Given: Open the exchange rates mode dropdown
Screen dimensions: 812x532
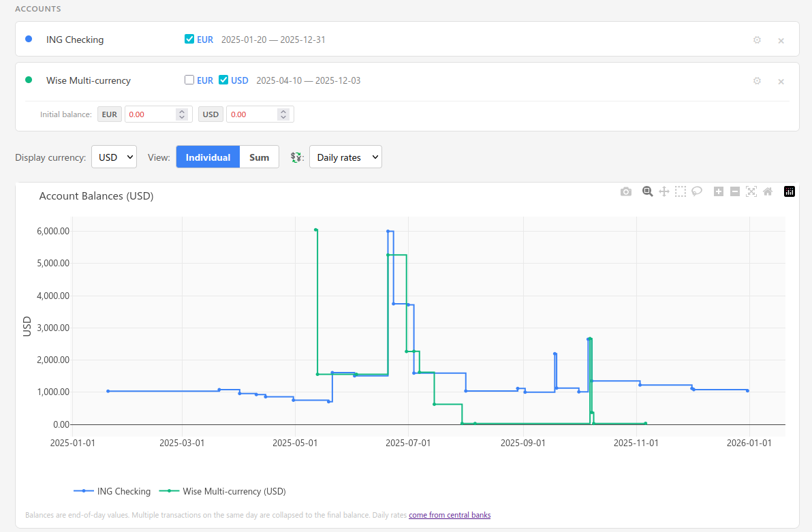Looking at the screenshot, I should 345,157.
